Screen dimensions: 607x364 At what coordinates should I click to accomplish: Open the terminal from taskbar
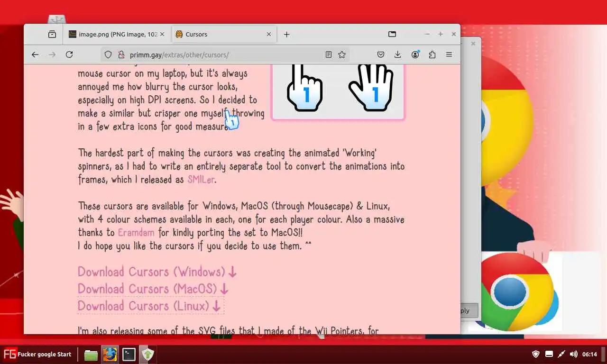click(x=129, y=355)
